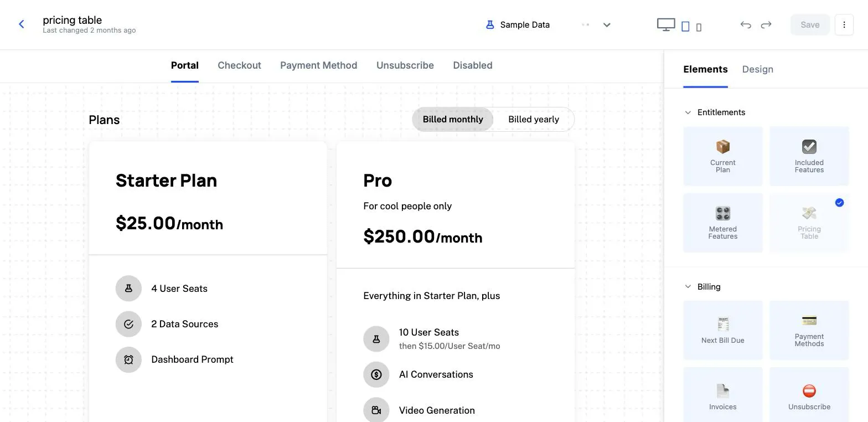The width and height of the screenshot is (868, 422).
Task: Add the Unsubscribe element
Action: [809, 394]
